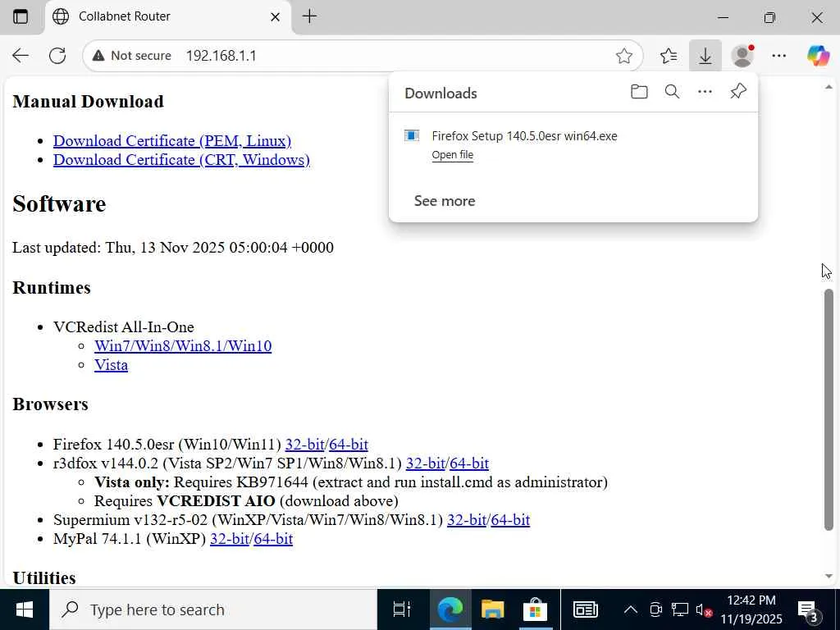Toggle the Downloads toolbar button
840x630 pixels.
(705, 56)
